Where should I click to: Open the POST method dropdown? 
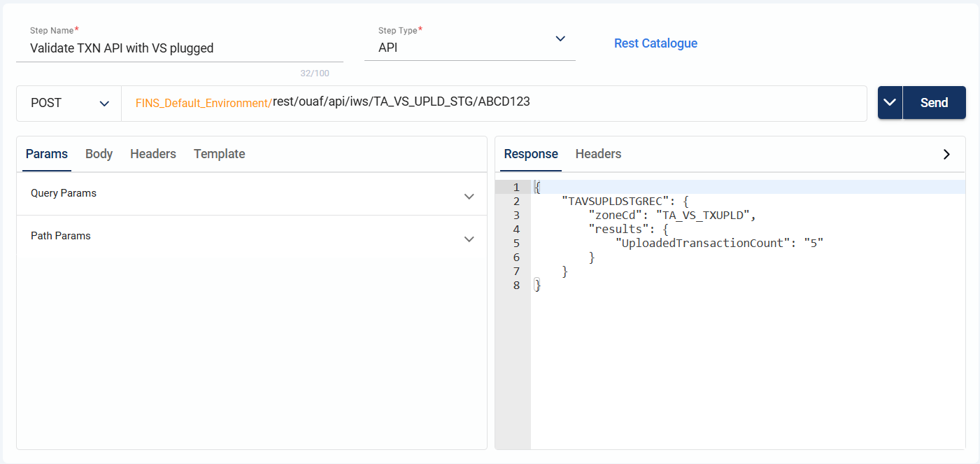point(69,103)
